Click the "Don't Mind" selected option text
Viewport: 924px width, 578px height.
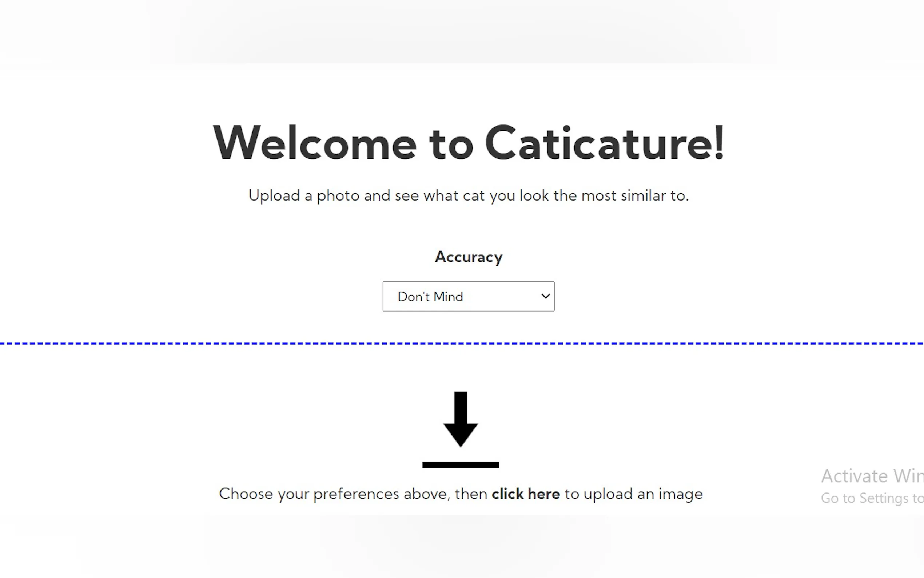pyautogui.click(x=430, y=297)
